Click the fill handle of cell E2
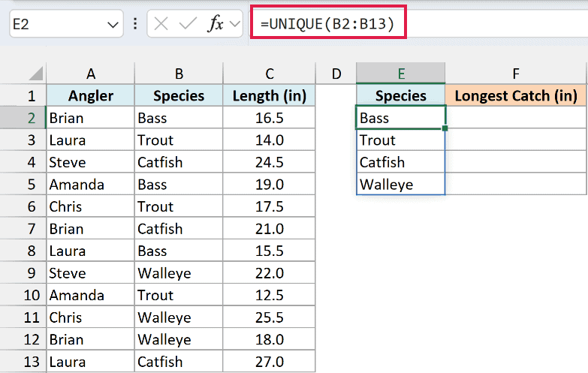This screenshot has width=588, height=373. 445,128
